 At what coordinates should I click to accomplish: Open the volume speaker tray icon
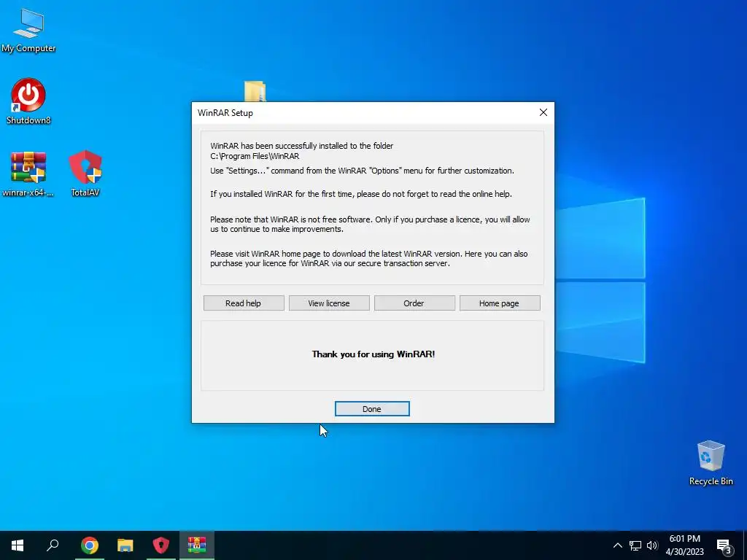[652, 545]
